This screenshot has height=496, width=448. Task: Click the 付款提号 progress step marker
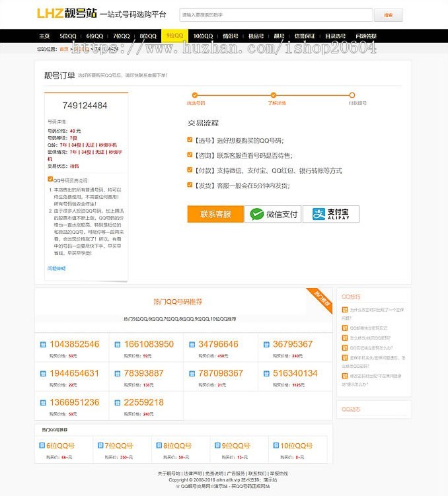[352, 95]
